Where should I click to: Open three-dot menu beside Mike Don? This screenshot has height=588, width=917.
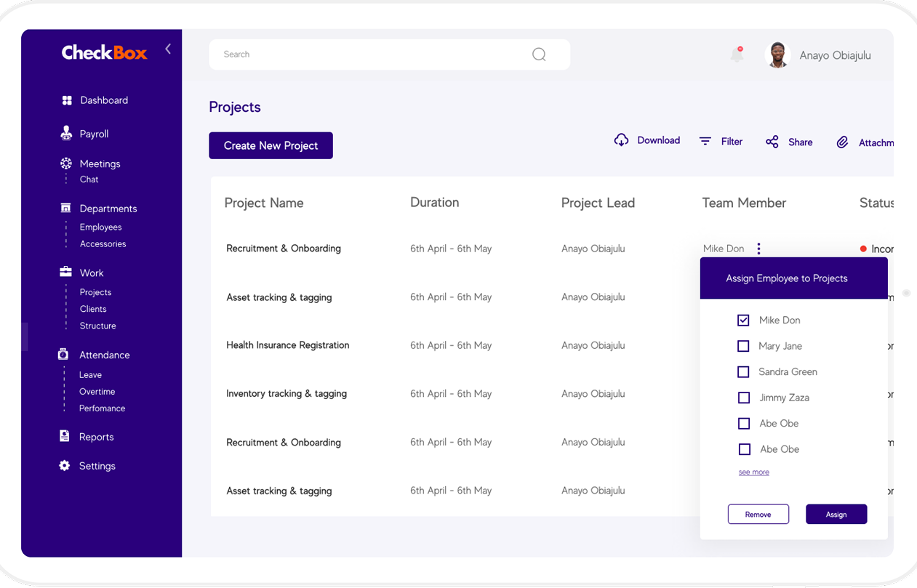(758, 249)
